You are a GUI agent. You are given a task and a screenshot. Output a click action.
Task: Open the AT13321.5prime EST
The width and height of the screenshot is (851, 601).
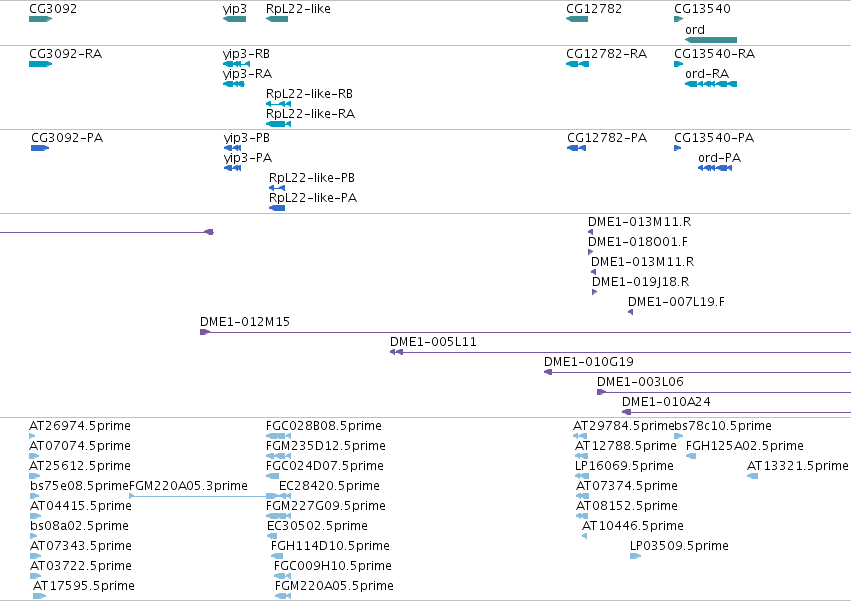point(752,477)
